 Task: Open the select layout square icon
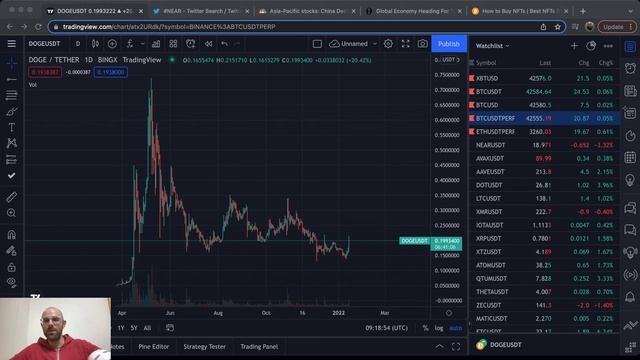tap(317, 44)
